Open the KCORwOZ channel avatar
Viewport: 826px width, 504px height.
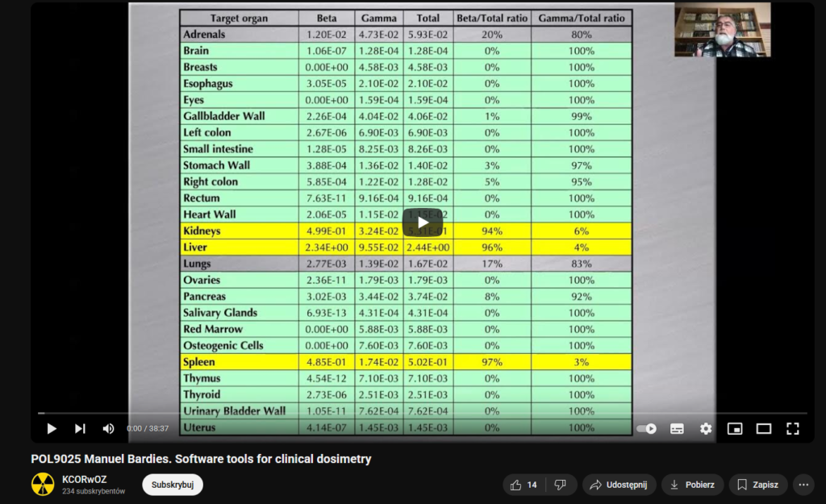43,485
